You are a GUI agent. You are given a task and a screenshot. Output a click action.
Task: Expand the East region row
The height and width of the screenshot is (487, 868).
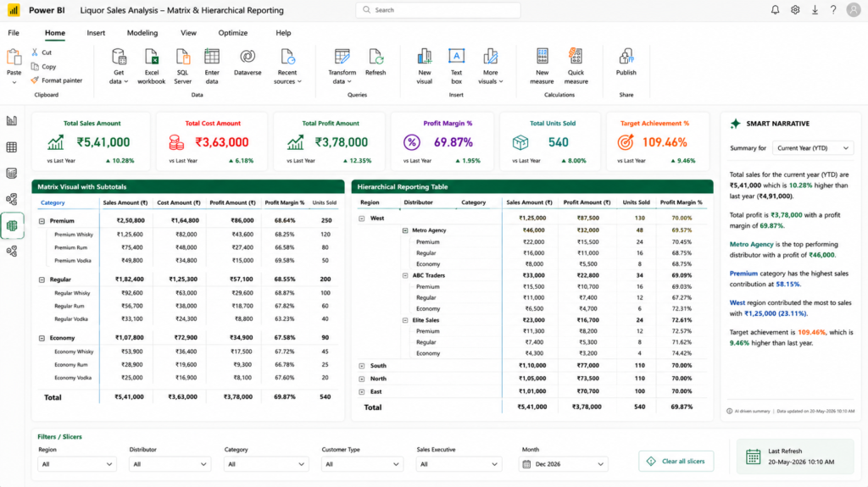(361, 392)
